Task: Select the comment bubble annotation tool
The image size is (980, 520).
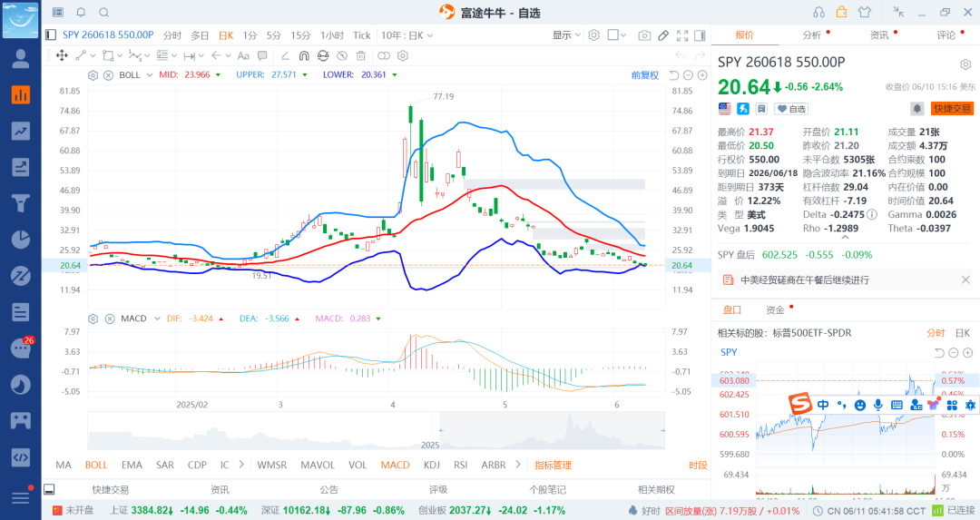Action: [x=262, y=55]
